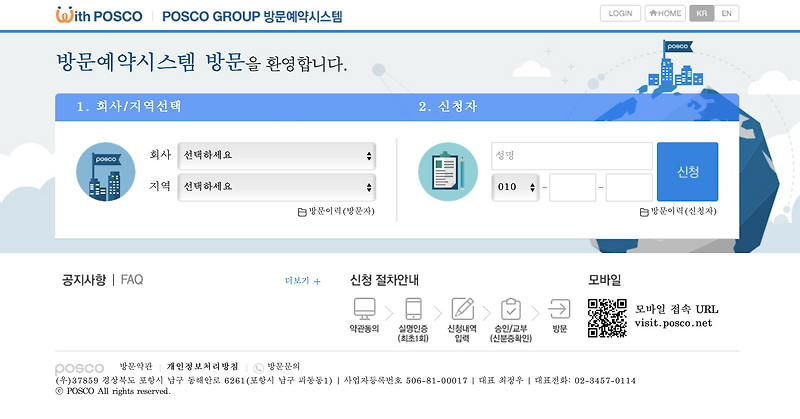The image size is (800, 419).
Task: Focus the 성명 name input field
Action: [x=572, y=156]
